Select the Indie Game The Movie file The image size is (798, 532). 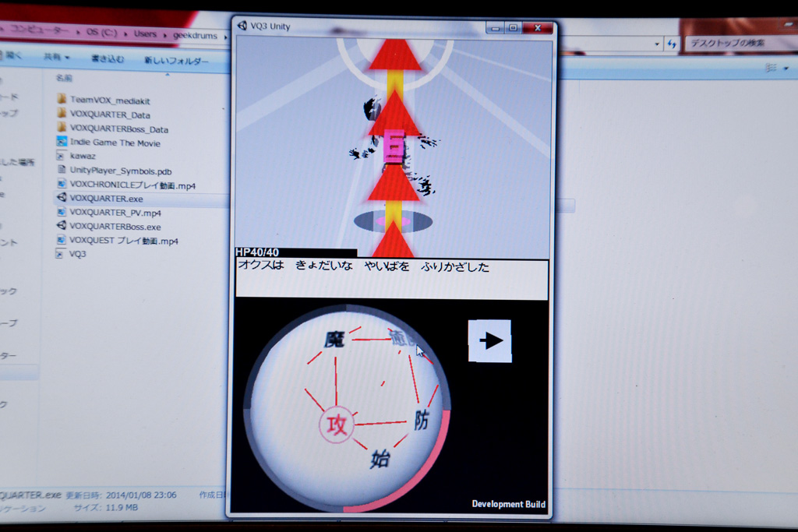(x=109, y=143)
